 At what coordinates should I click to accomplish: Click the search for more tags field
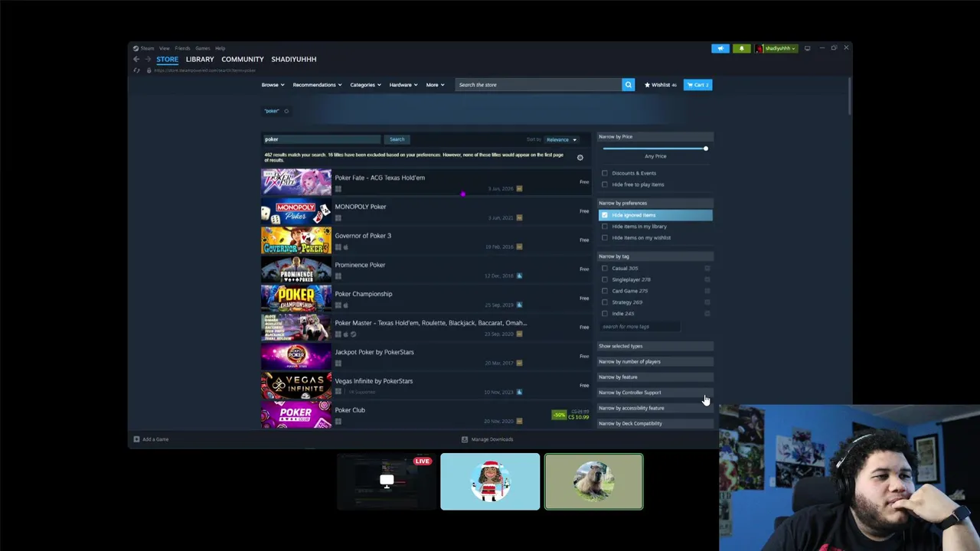pos(639,327)
